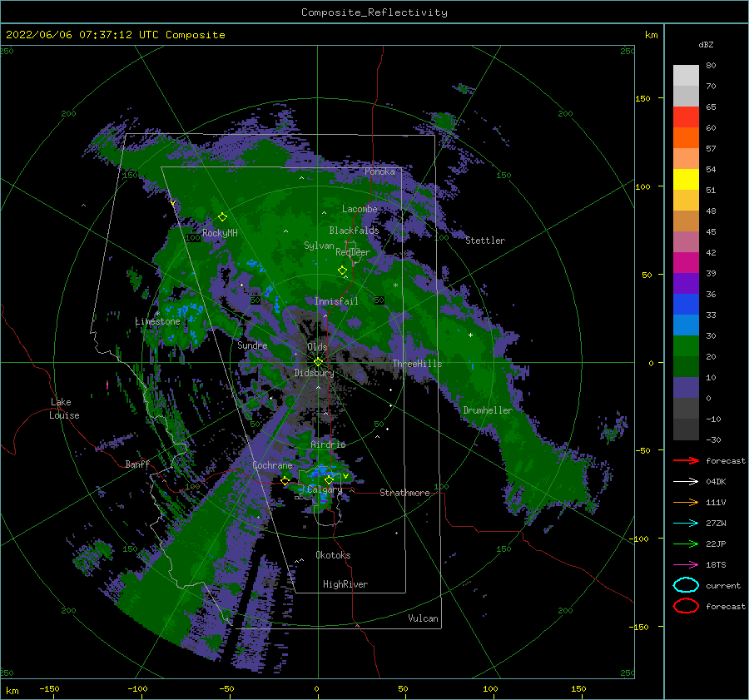Image resolution: width=749 pixels, height=700 pixels.
Task: Click the yellow diamond marker above RockyMH
Action: click(x=222, y=217)
